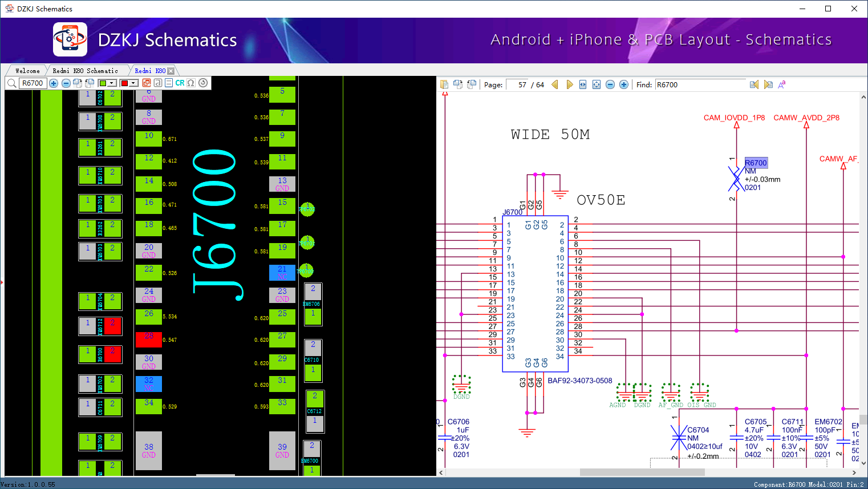Fit whole schematic page in view
This screenshot has height=489, width=868.
pyautogui.click(x=597, y=84)
